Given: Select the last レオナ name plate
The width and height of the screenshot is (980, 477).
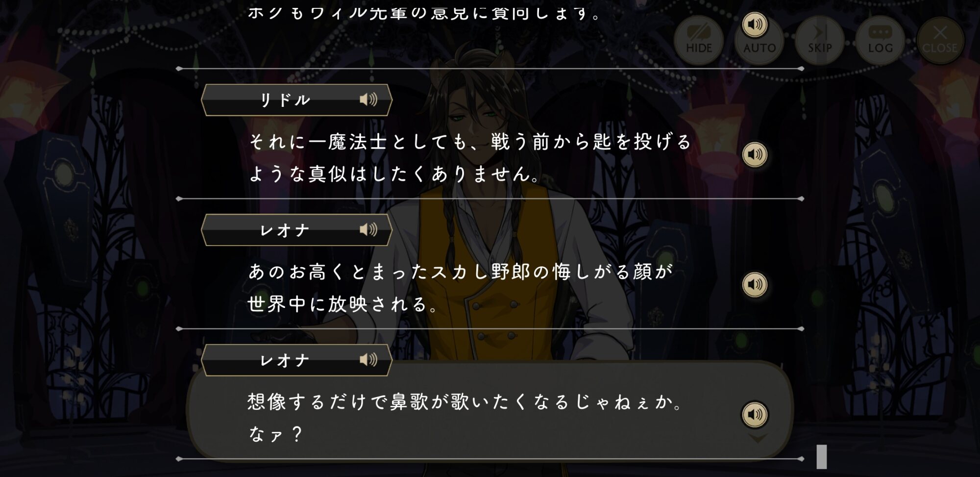Looking at the screenshot, I should click(x=296, y=360).
